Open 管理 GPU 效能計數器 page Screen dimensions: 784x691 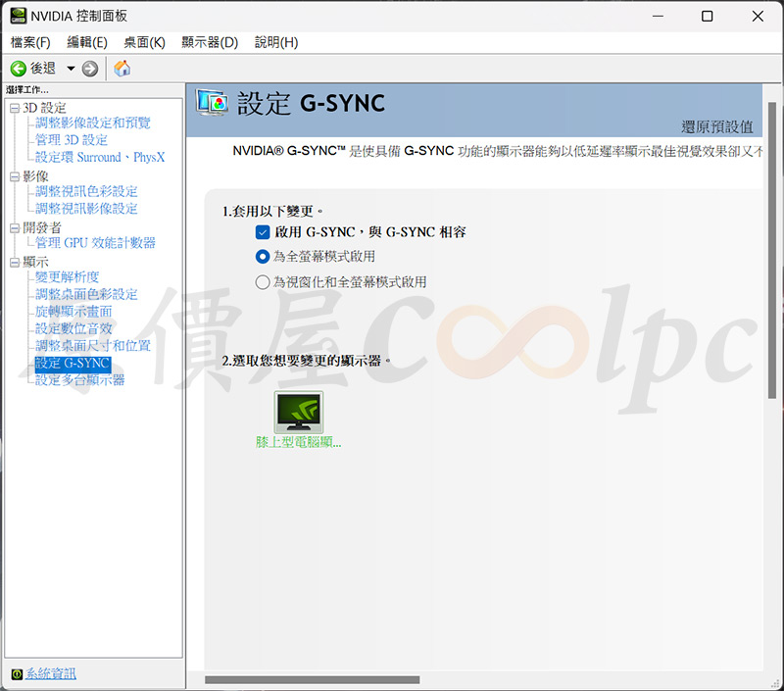[x=95, y=243]
